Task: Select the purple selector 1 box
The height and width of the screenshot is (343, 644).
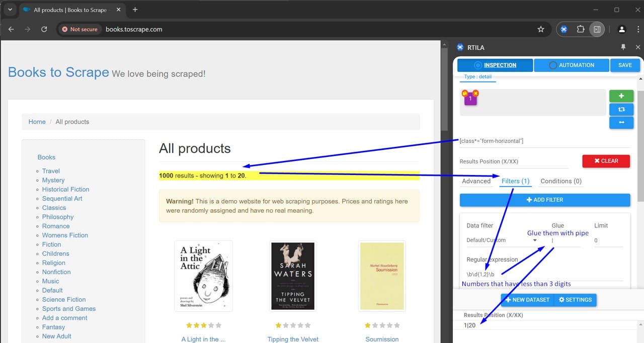Action: tap(470, 99)
